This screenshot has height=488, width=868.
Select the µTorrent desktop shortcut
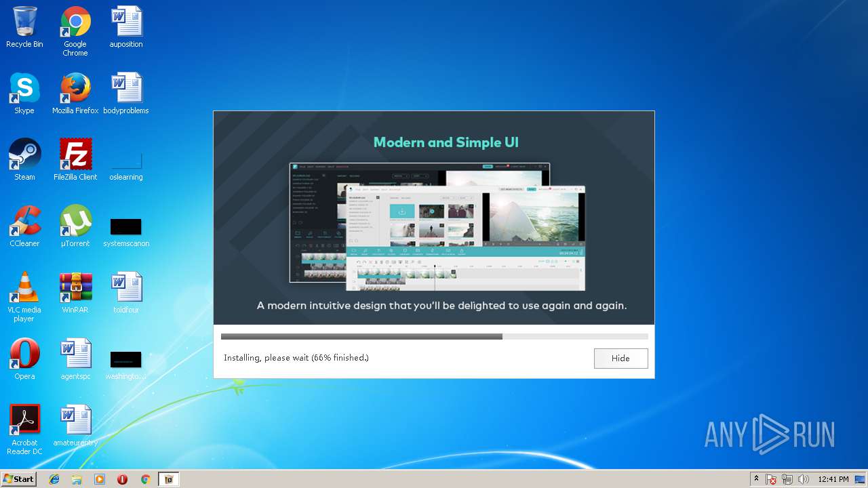coord(75,226)
